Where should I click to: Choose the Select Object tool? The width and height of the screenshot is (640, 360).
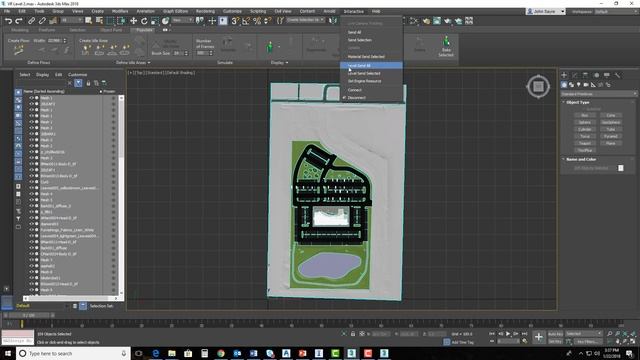88,20
